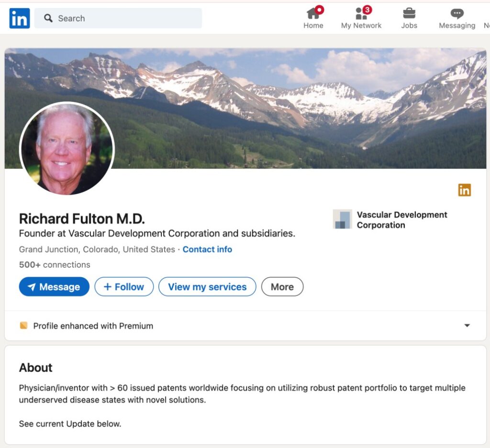Screen dimensions: 490x448
Task: Click Richard Fulton's profile photo
Action: pos(67,150)
